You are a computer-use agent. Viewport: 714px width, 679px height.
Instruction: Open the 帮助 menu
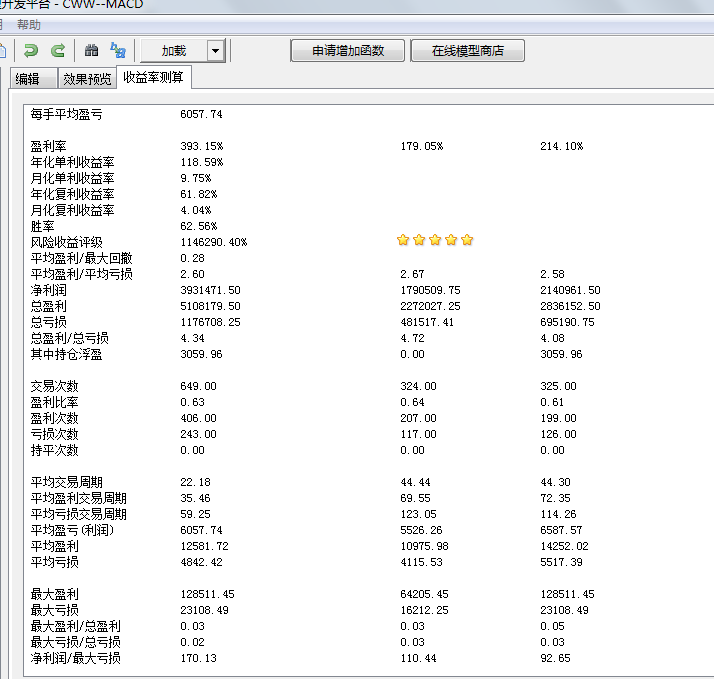coord(29,24)
